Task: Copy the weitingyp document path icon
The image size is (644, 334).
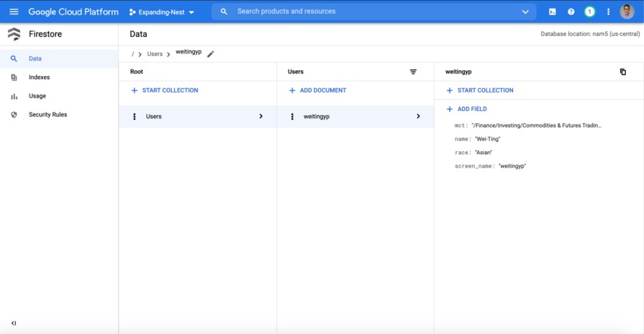Action: click(622, 72)
